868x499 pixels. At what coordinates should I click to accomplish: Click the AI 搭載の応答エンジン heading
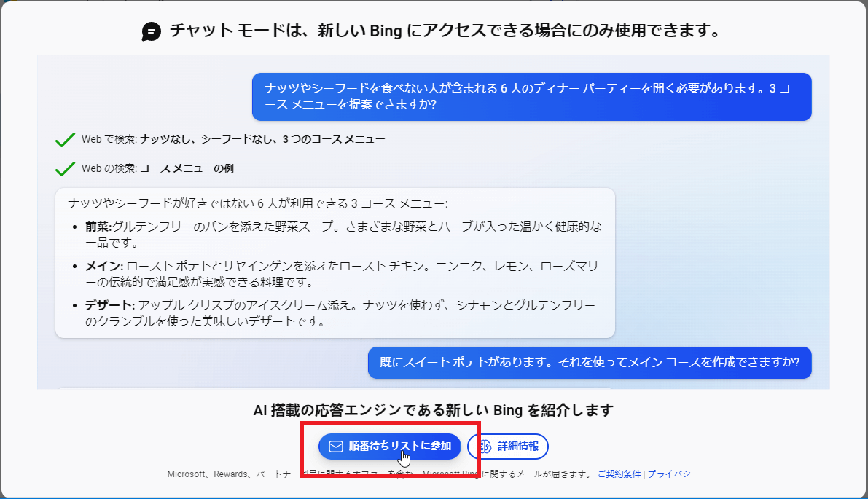433,410
